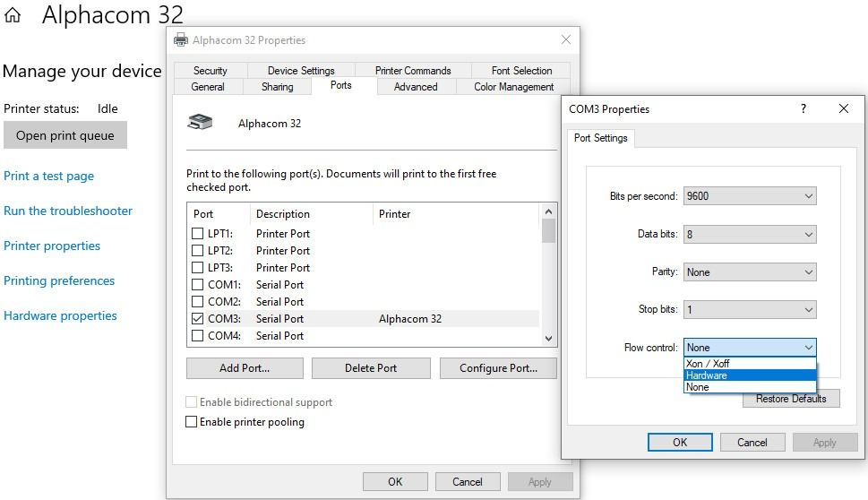Open the Color Management tab
Image resolution: width=868 pixels, height=500 pixels.
coord(513,86)
